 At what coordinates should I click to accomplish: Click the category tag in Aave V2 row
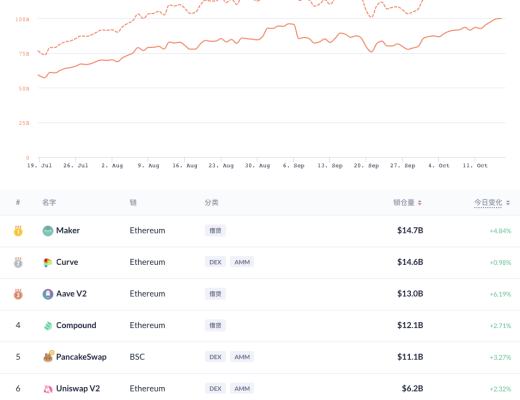coord(215,294)
